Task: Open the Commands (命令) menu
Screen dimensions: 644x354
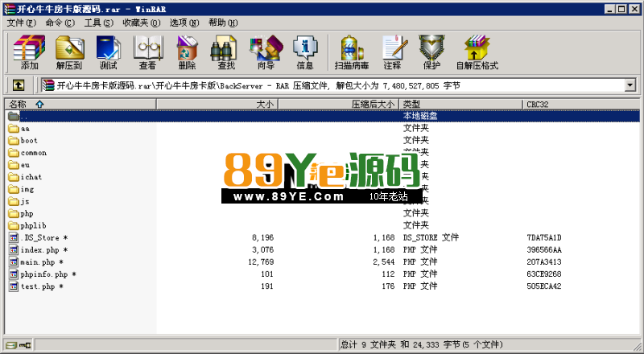Action: tap(60, 23)
